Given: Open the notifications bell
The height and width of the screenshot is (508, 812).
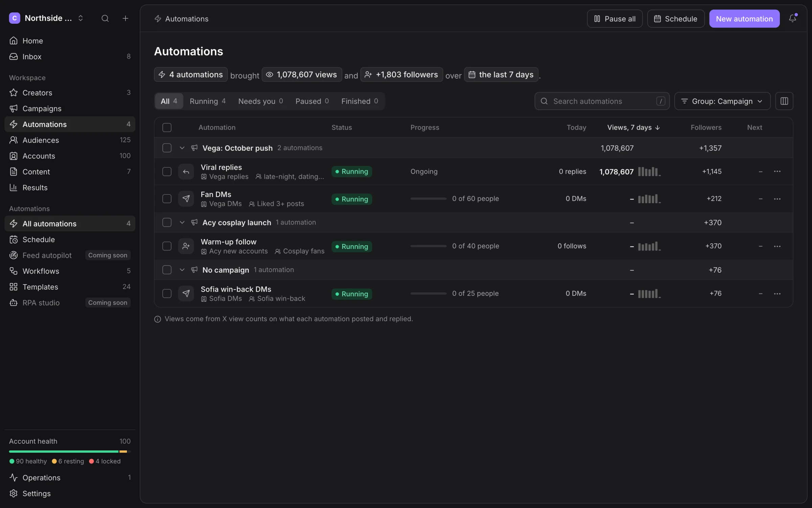Looking at the screenshot, I should [x=792, y=18].
